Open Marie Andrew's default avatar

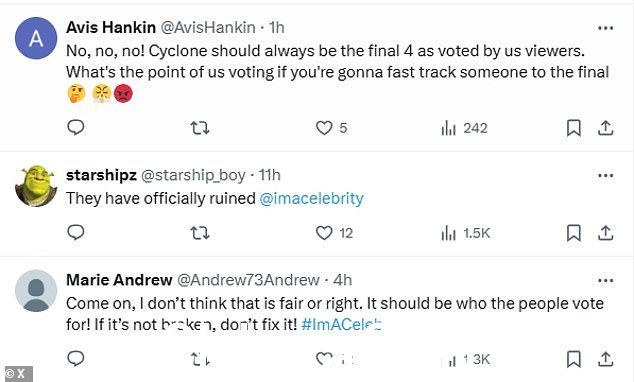pyautogui.click(x=36, y=291)
